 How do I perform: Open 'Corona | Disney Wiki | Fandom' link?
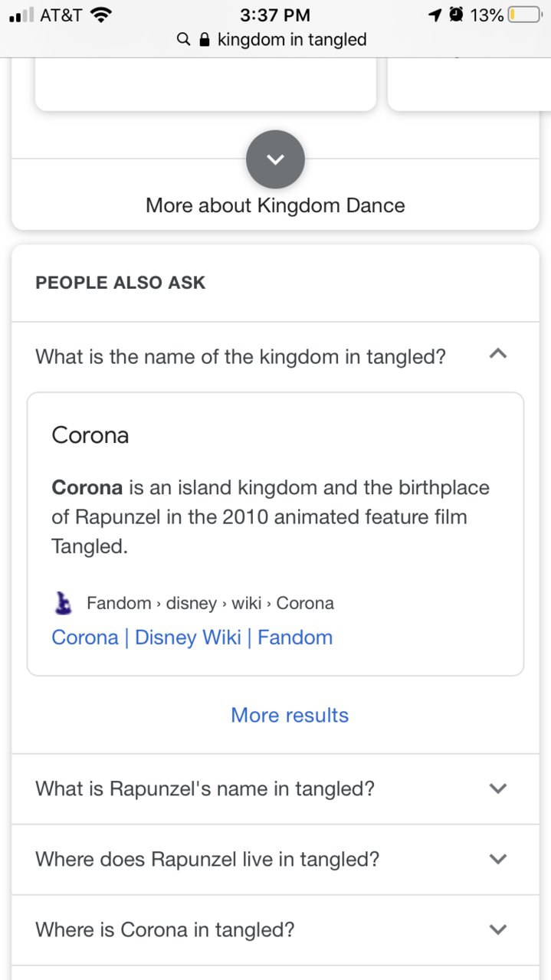pyautogui.click(x=192, y=637)
